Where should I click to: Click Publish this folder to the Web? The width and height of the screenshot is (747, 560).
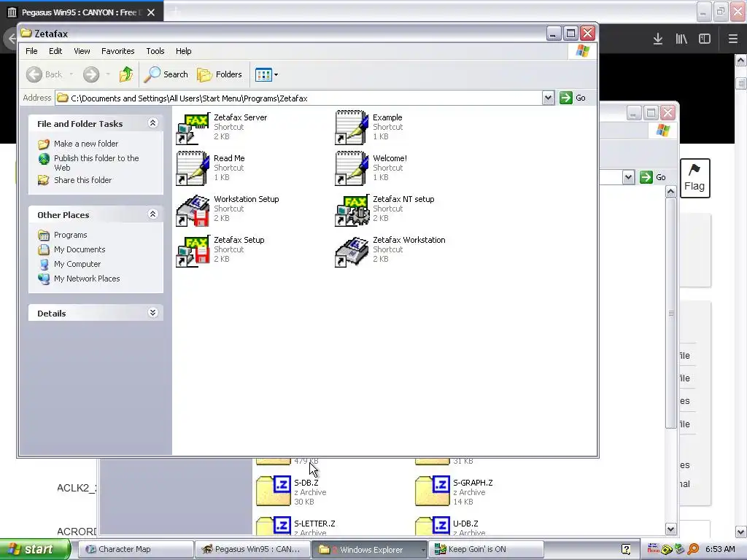[96, 163]
